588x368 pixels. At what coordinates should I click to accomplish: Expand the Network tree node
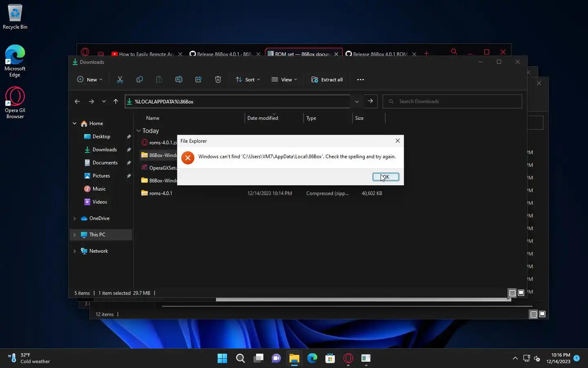tap(75, 251)
